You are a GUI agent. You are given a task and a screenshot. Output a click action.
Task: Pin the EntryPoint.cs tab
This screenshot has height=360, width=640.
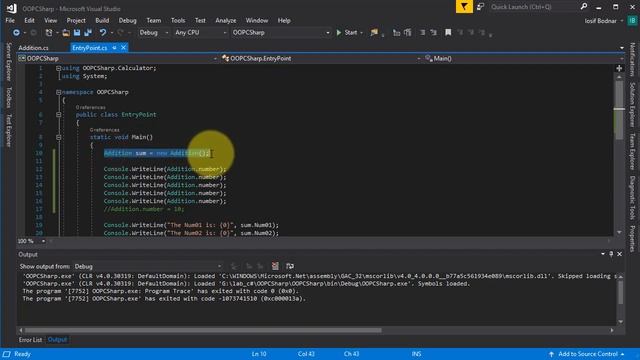click(x=114, y=48)
